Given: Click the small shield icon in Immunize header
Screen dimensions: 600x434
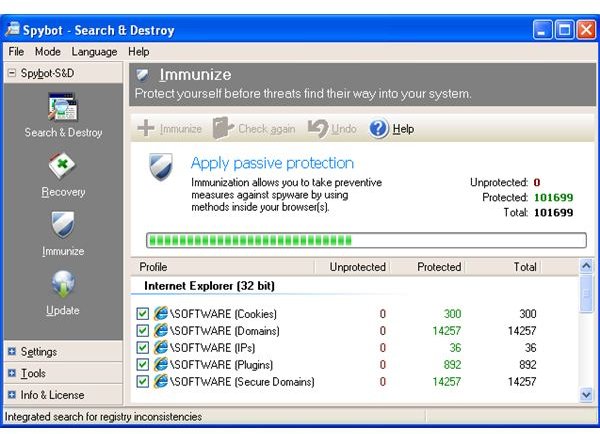Looking at the screenshot, I should pyautogui.click(x=143, y=75).
